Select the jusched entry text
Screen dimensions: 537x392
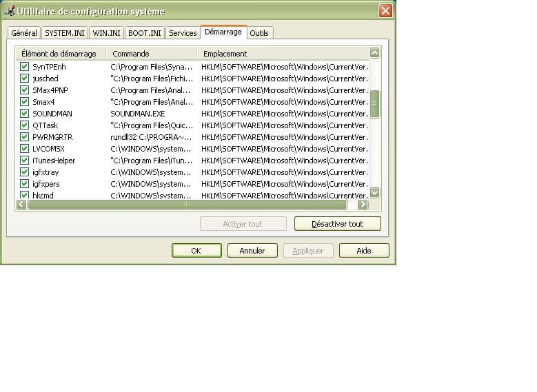pos(45,79)
